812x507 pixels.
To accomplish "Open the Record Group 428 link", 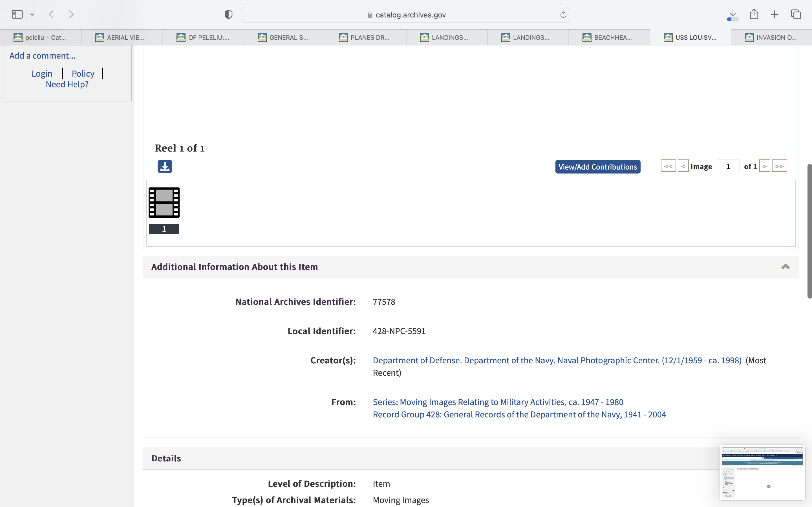I will coord(519,414).
